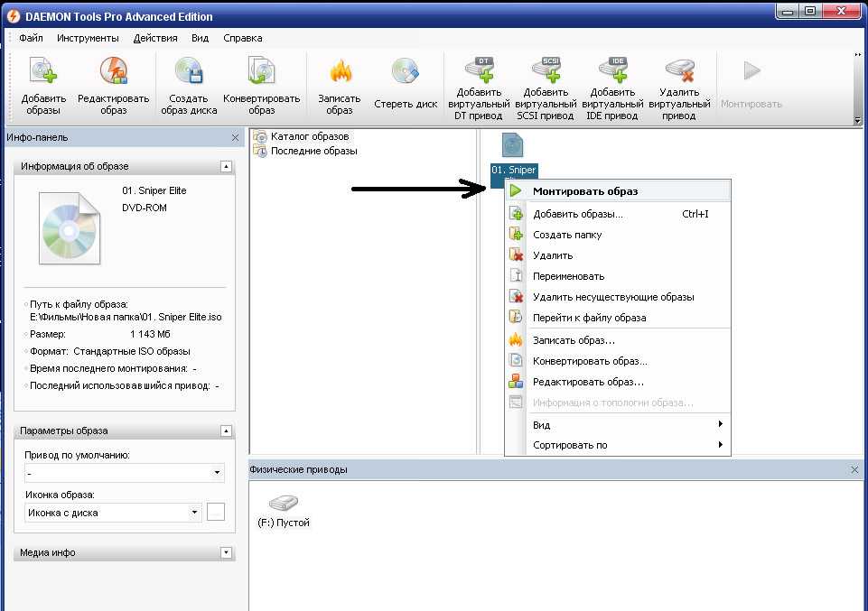Add a virtual DT drive
Image resolution: width=868 pixels, height=611 pixels.
[x=479, y=88]
